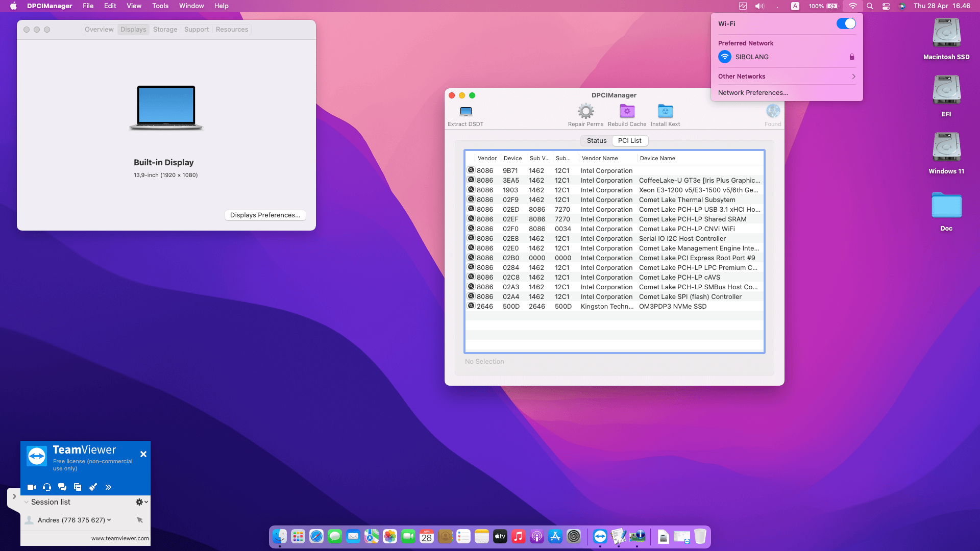Open App Store in the Dock
The width and height of the screenshot is (980, 551).
pyautogui.click(x=555, y=536)
